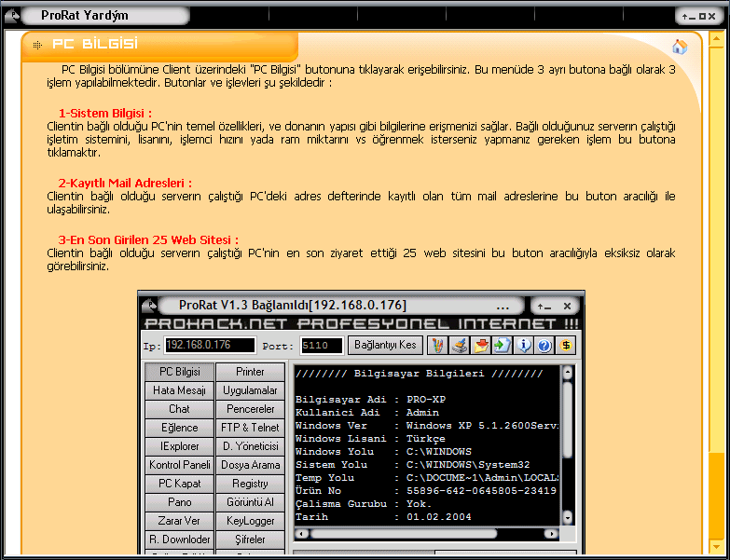Click the Registry button
This screenshot has width=730, height=560.
point(250,484)
